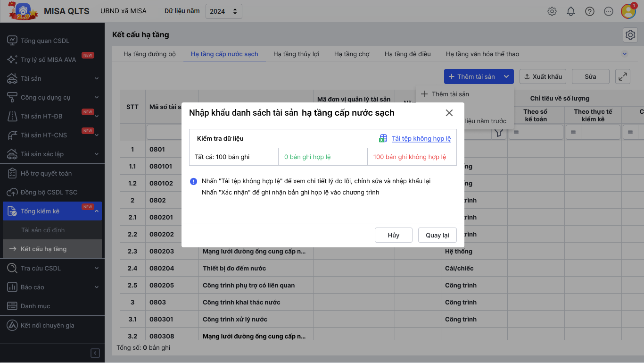The width and height of the screenshot is (644, 363).
Task: Open settings gear in top header
Action: [552, 11]
